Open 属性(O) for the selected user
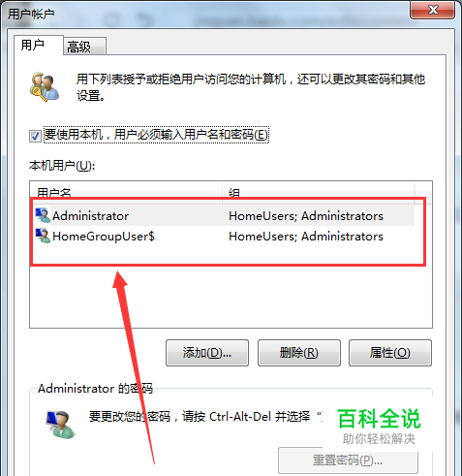The height and width of the screenshot is (476, 462). 390,353
